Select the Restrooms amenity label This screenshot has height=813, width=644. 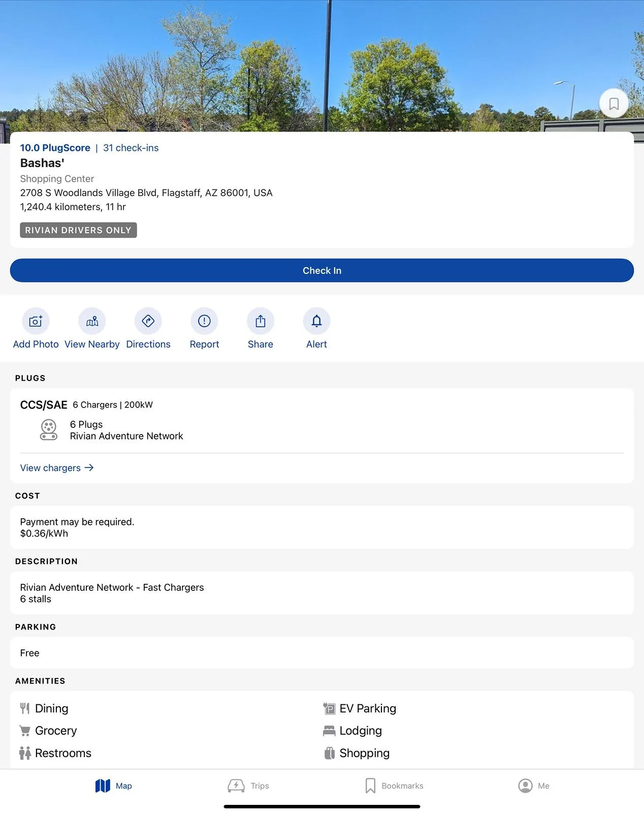point(63,753)
